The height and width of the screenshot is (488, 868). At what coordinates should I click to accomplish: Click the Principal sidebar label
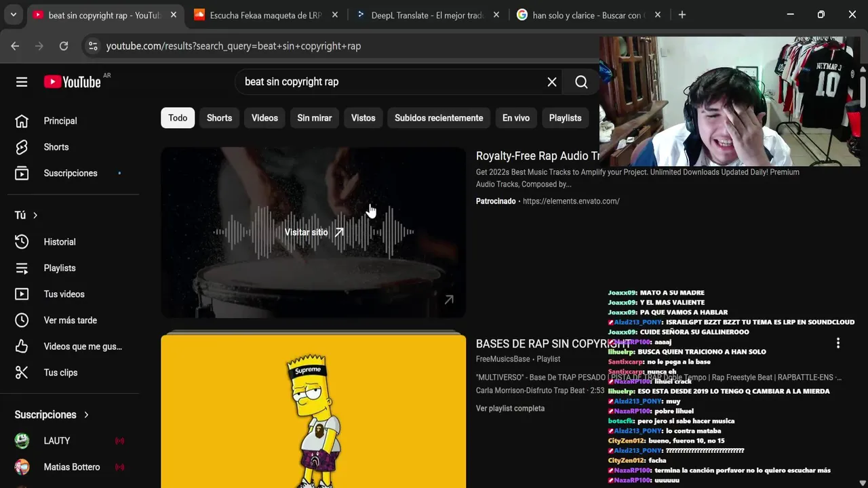pos(60,121)
